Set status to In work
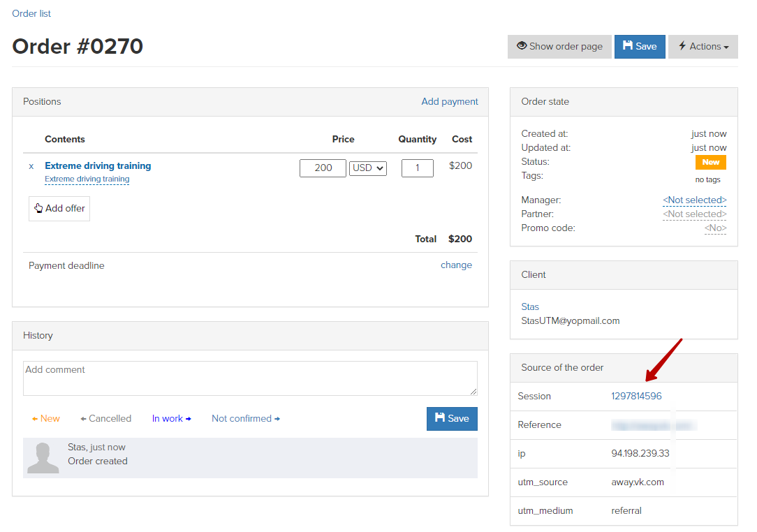The height and width of the screenshot is (532, 757). point(171,419)
